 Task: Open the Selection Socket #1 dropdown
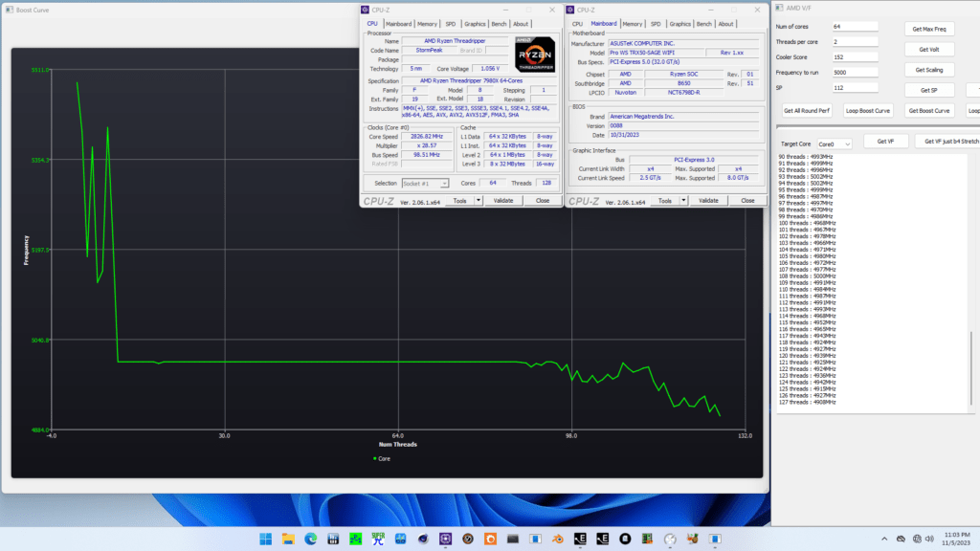[425, 184]
